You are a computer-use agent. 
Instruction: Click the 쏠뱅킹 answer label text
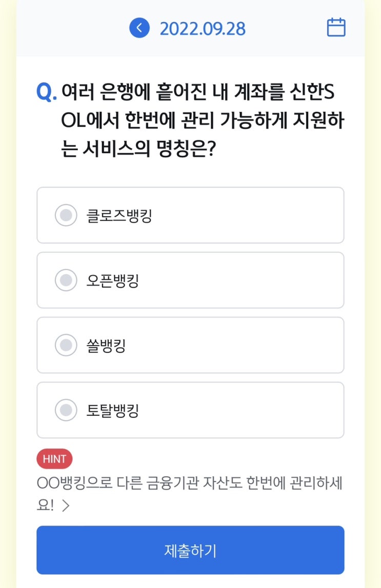(x=106, y=346)
